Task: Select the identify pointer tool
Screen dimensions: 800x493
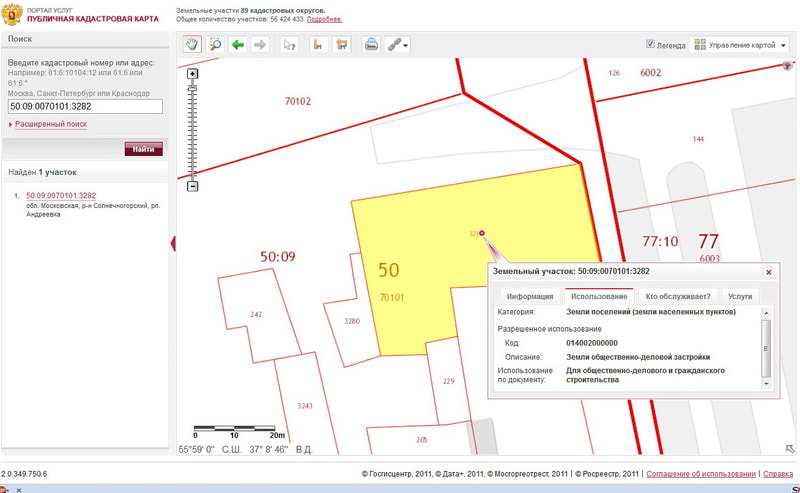Action: 289,44
